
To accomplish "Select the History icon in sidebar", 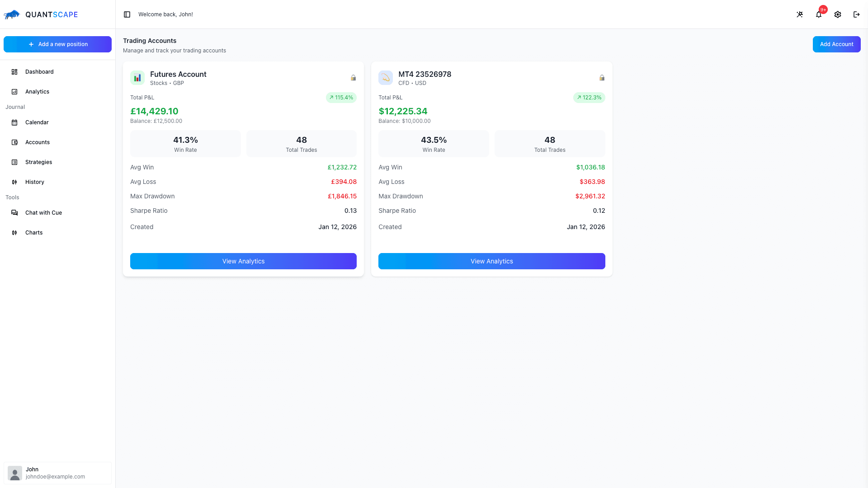I will 14,182.
